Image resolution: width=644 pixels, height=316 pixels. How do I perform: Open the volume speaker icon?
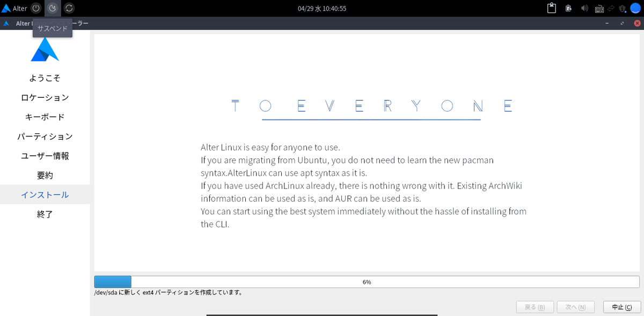[x=584, y=8]
